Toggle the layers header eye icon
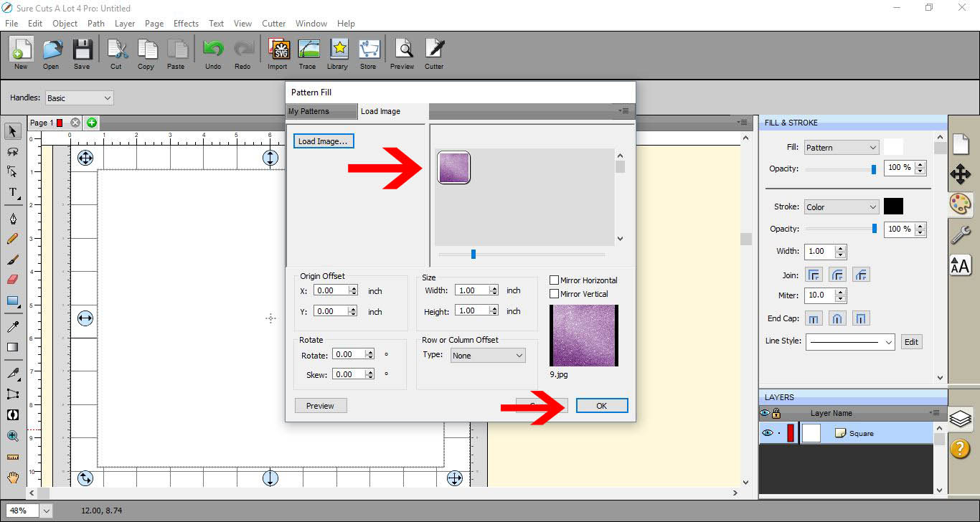 (765, 413)
